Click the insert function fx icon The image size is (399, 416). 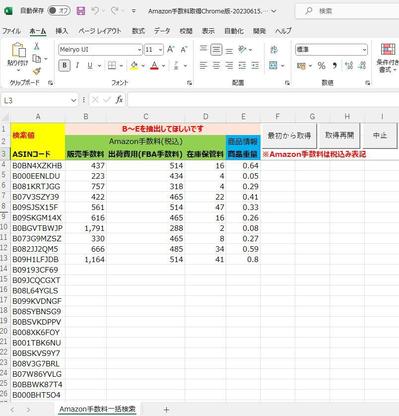119,100
